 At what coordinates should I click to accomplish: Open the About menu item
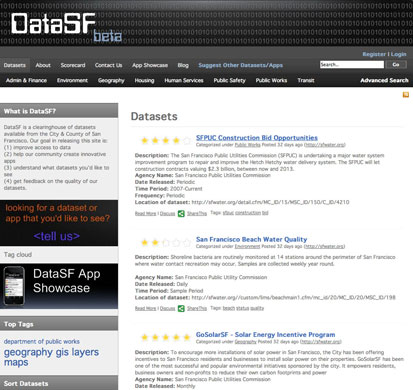tap(43, 65)
